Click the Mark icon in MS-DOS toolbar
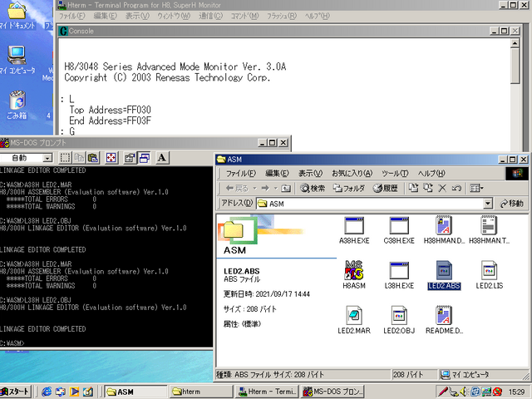Image resolution: width=532 pixels, height=399 pixels. coord(66,158)
